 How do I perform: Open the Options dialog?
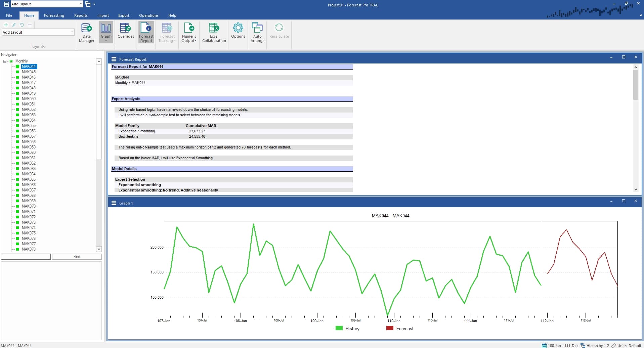click(x=238, y=32)
